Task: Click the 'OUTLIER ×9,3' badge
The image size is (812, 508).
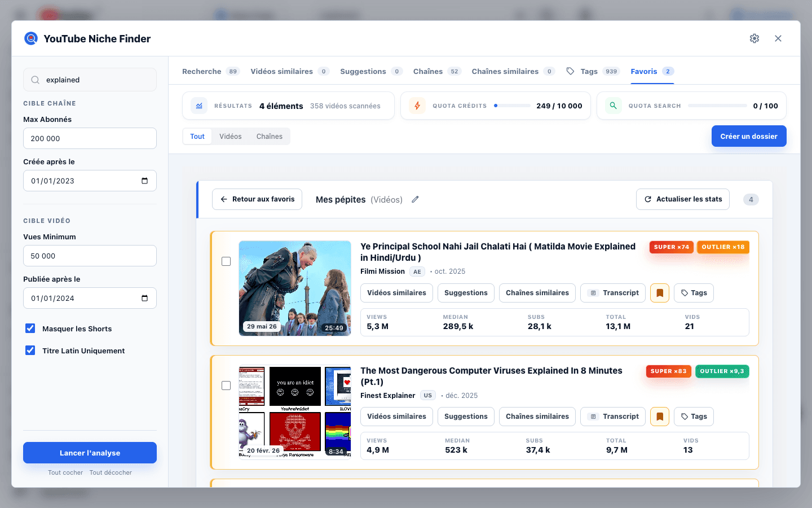Action: coord(722,371)
